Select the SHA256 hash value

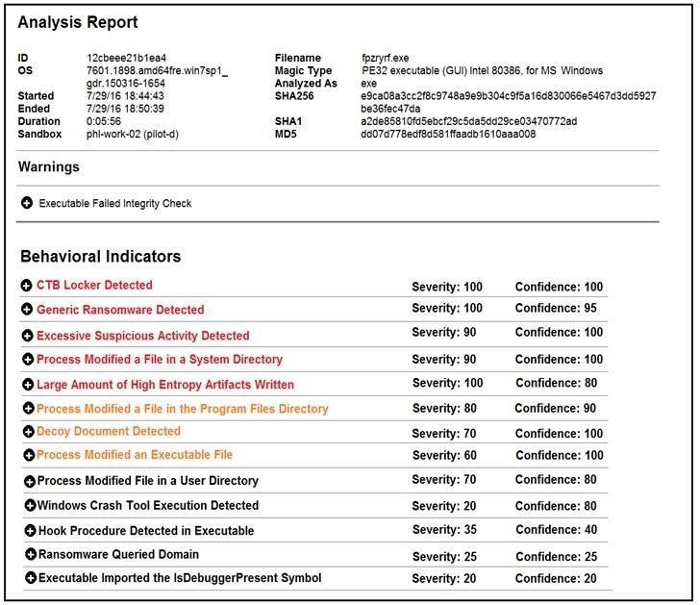(x=508, y=97)
